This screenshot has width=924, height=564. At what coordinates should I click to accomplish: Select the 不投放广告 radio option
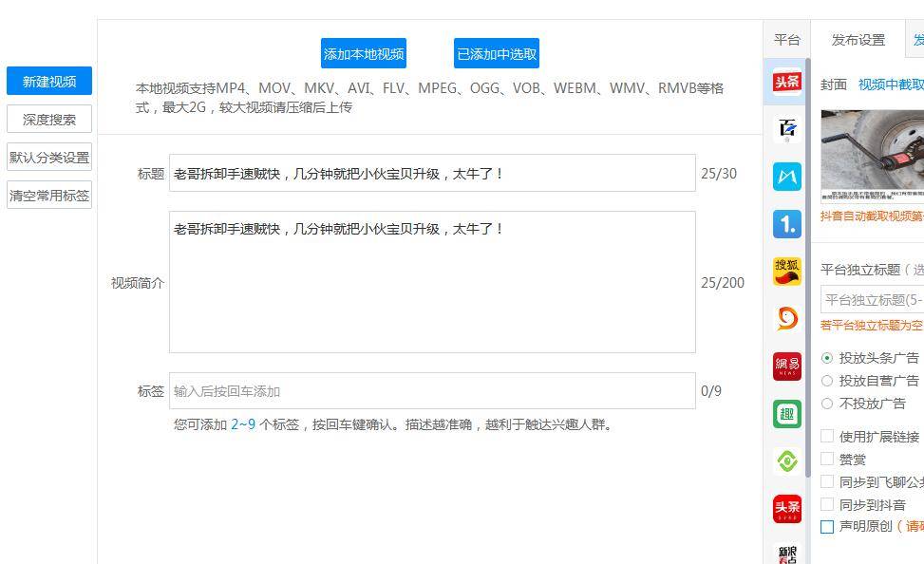827,404
